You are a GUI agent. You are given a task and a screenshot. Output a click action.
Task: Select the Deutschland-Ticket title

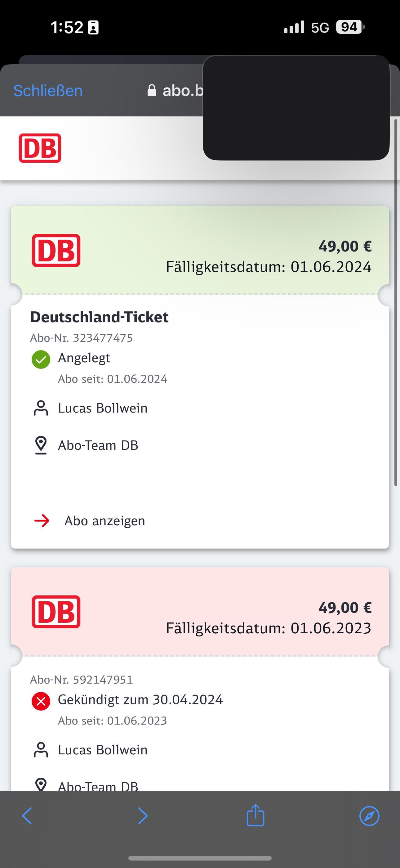click(x=99, y=317)
